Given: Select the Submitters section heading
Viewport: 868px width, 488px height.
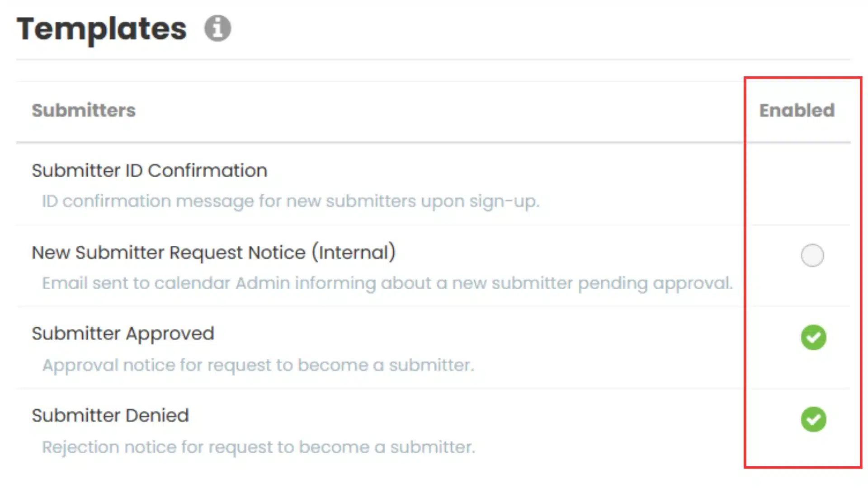Looking at the screenshot, I should pyautogui.click(x=84, y=111).
